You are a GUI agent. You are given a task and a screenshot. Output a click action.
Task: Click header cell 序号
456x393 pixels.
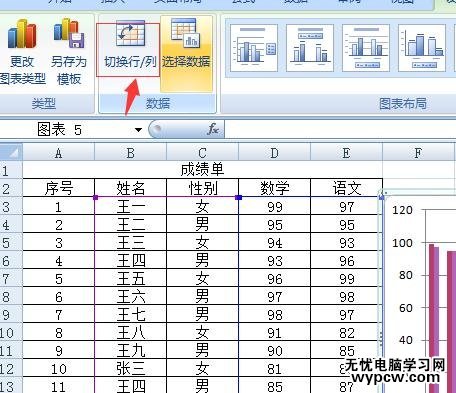[x=58, y=188]
